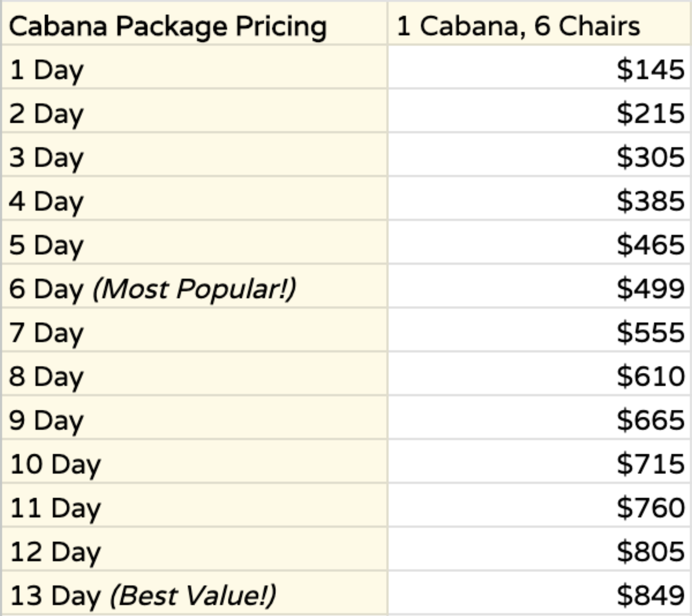Click the 6 Day Most Popular label
Screen dimensions: 692x616
click(x=152, y=289)
